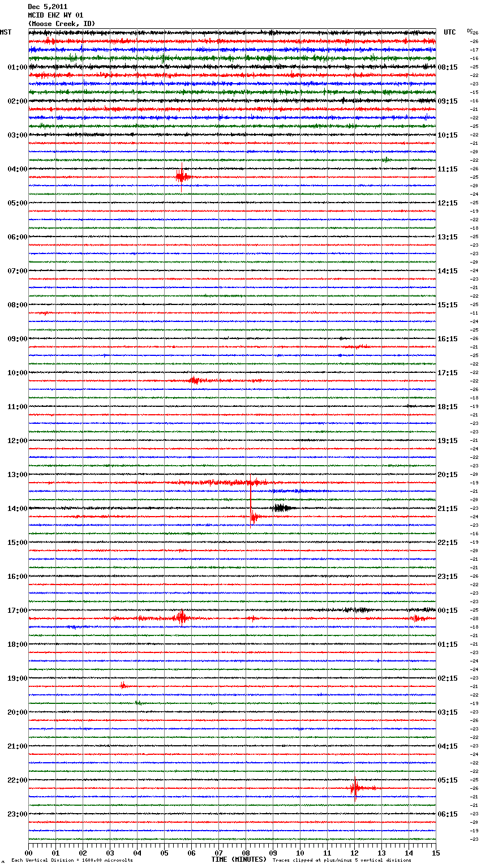The image size is (481, 868).
Task: Click the "DC" offset column header
Action: point(470,31)
